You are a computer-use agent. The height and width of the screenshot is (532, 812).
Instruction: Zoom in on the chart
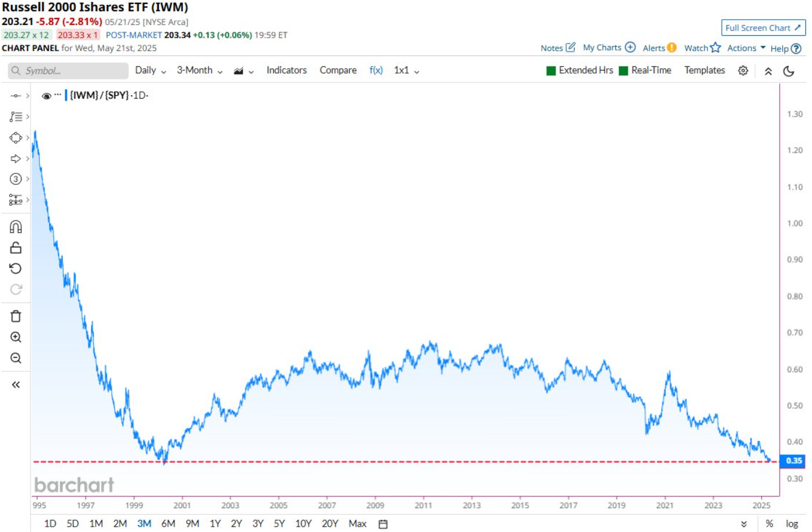(x=16, y=337)
